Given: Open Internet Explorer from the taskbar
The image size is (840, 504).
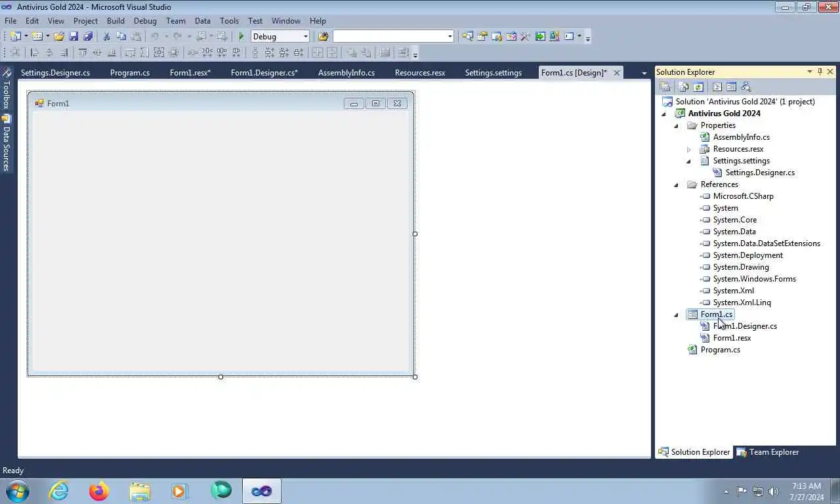Looking at the screenshot, I should (x=59, y=491).
